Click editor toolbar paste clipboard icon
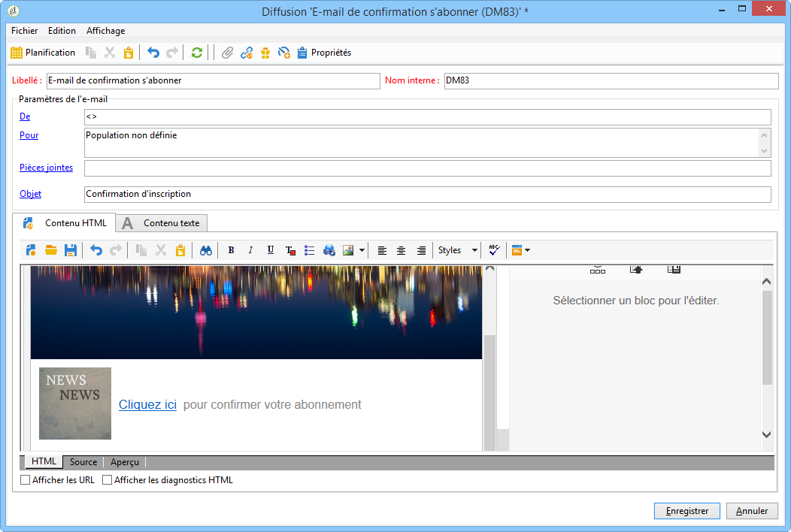This screenshot has height=532, width=791. click(x=180, y=250)
